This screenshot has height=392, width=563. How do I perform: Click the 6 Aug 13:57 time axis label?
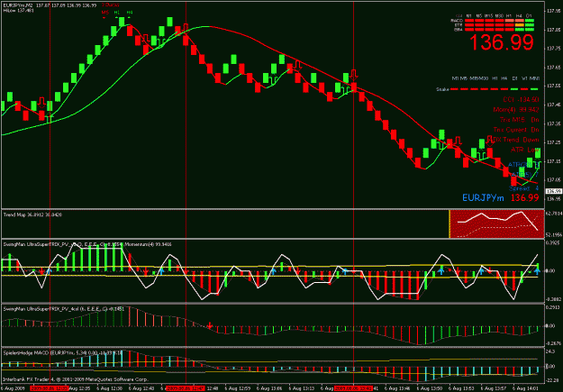(x=492, y=388)
